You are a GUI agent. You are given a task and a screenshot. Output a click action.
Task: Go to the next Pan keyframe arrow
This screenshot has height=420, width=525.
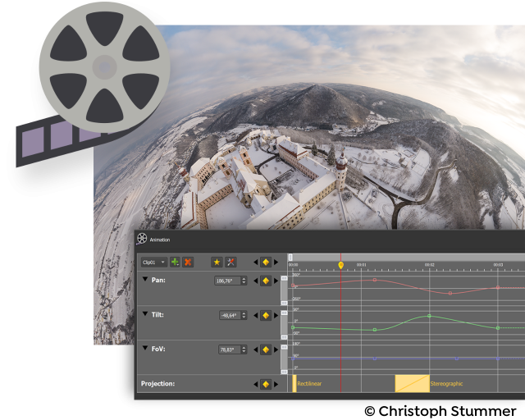(x=276, y=281)
